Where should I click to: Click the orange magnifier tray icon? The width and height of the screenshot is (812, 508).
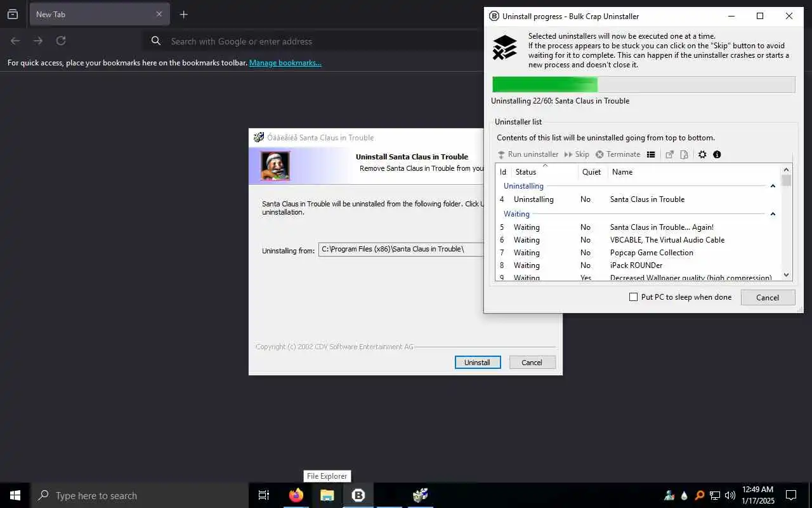click(x=700, y=495)
